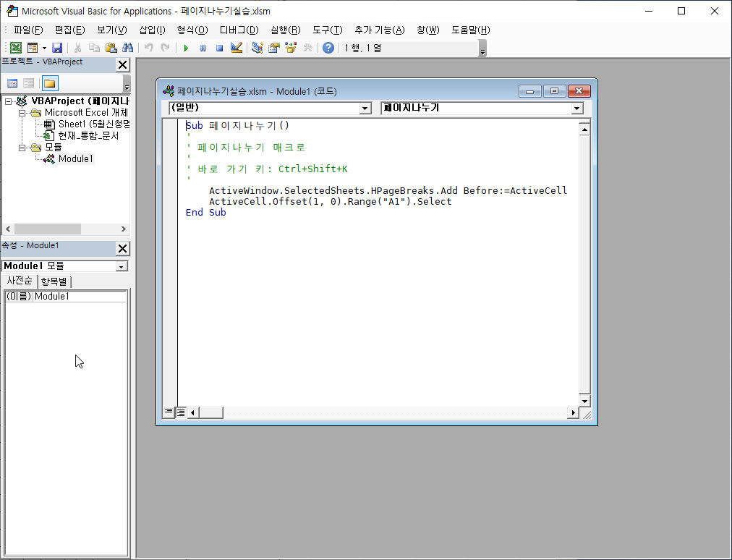Open the 보기(V) menu
732x560 pixels.
[112, 30]
